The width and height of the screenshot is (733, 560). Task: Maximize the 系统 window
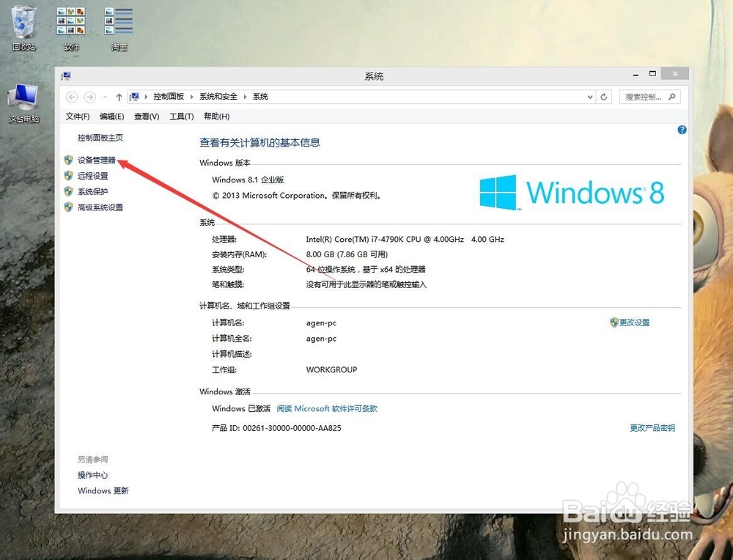(x=652, y=74)
